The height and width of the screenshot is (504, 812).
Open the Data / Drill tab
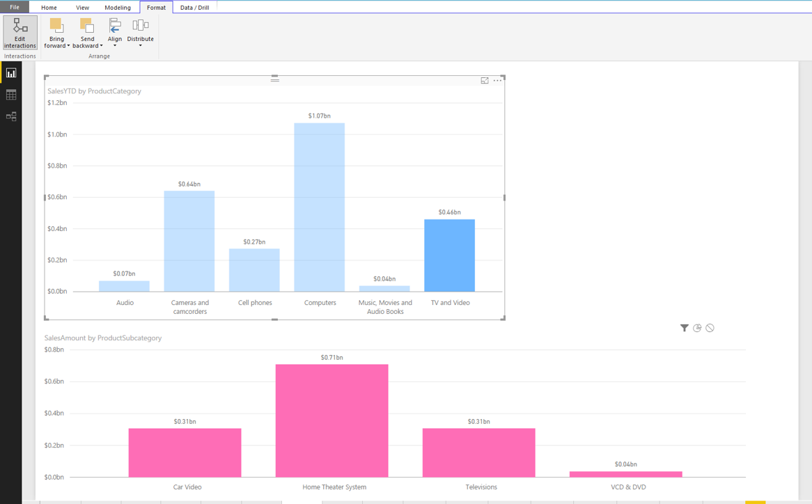point(195,8)
